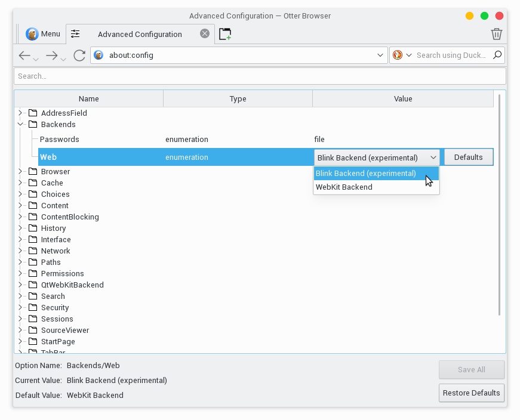This screenshot has width=520, height=420.
Task: Select the SourceViewer folder item
Action: coord(65,330)
